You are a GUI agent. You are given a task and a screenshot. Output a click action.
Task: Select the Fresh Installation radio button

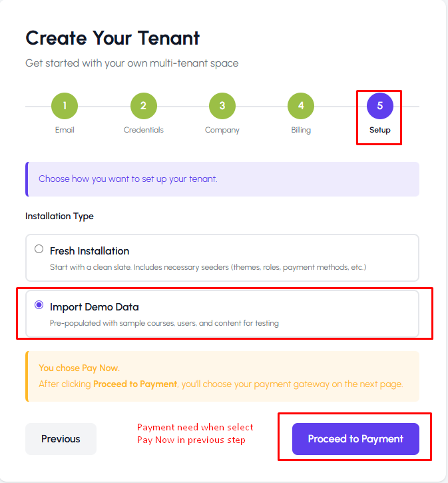point(39,249)
